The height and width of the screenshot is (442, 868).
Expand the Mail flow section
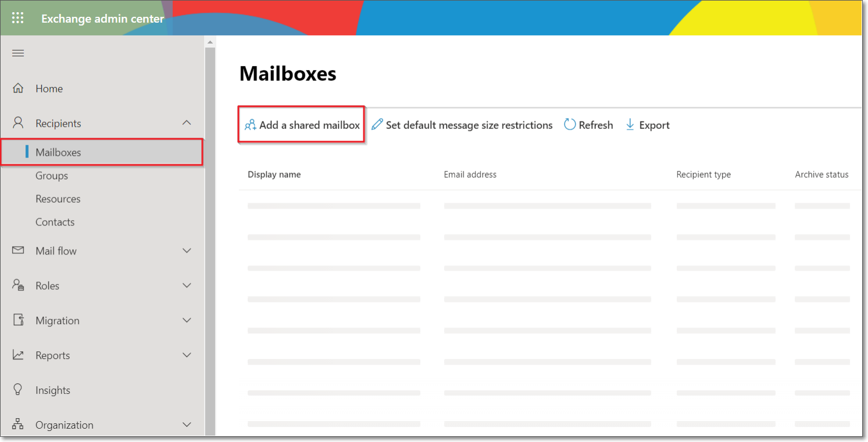point(187,250)
